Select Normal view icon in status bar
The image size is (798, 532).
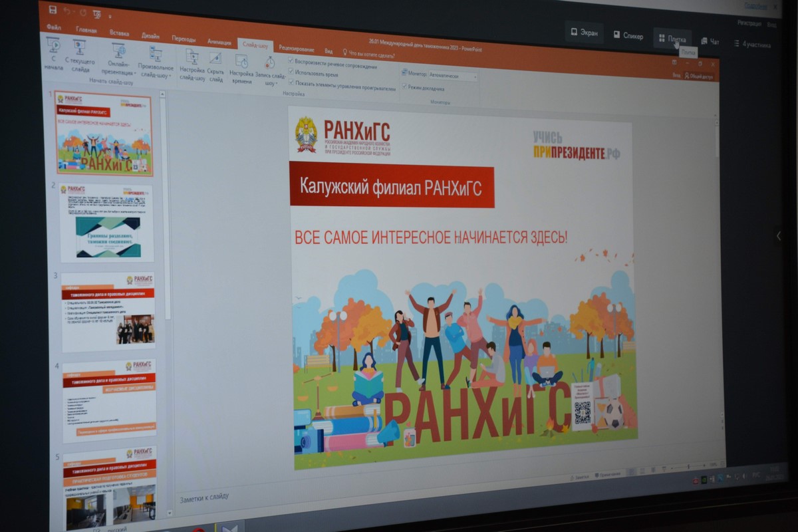click(x=631, y=471)
